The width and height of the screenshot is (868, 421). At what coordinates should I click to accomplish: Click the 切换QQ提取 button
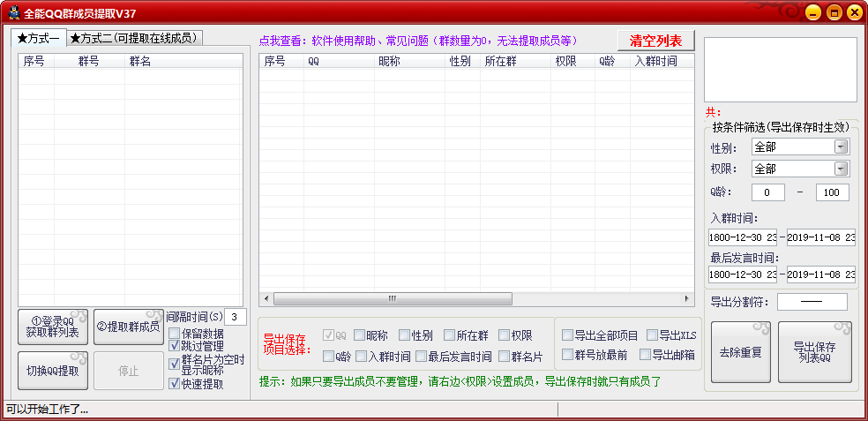click(x=53, y=371)
